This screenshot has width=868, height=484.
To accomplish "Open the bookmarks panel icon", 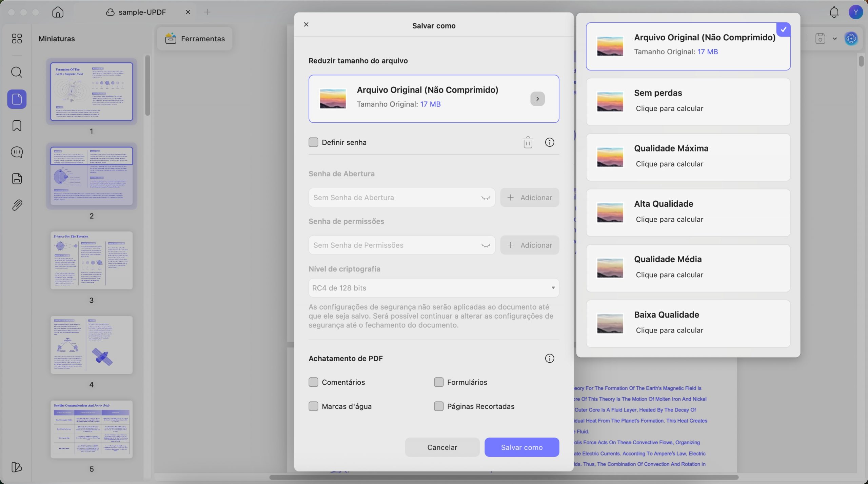I will [17, 126].
